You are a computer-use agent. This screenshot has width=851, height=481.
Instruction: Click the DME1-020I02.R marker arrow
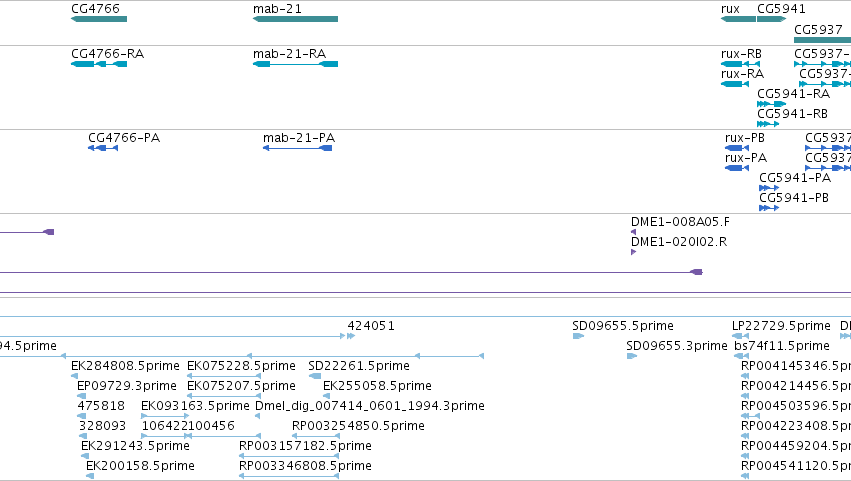[633, 252]
